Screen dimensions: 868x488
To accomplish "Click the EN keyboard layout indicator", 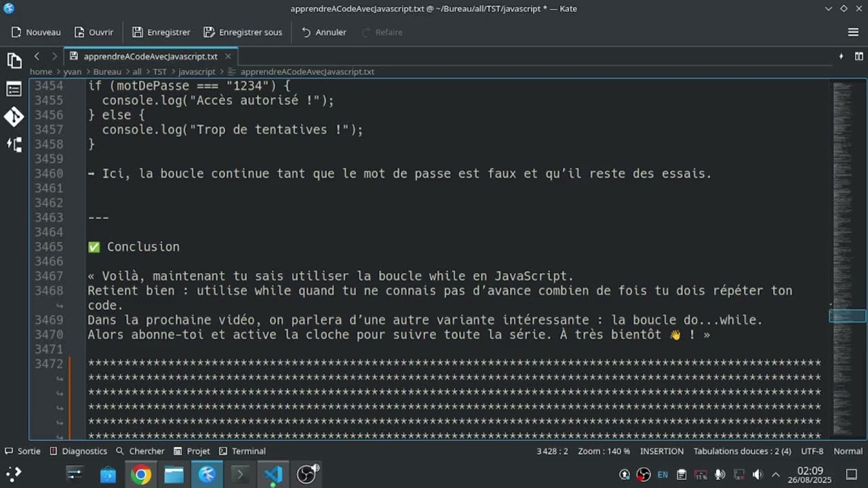I will (663, 474).
